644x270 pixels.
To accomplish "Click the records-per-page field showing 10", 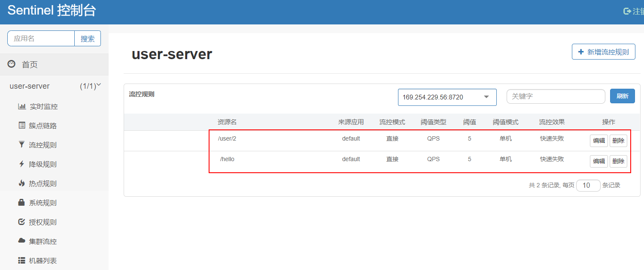I will 588,185.
